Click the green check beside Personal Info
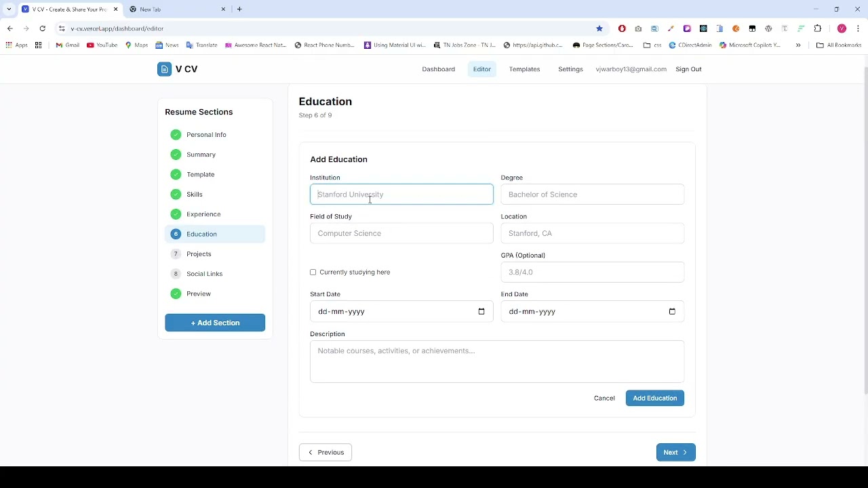 pos(176,135)
